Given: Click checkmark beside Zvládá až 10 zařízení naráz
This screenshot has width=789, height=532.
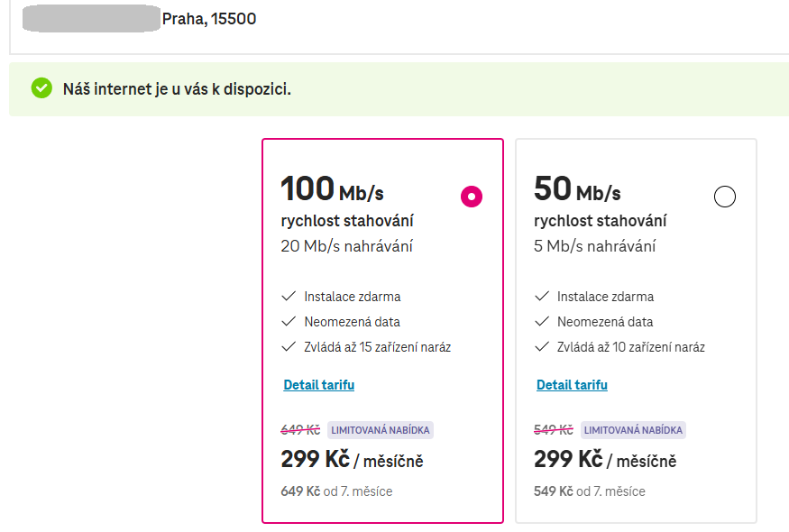Looking at the screenshot, I should (541, 346).
